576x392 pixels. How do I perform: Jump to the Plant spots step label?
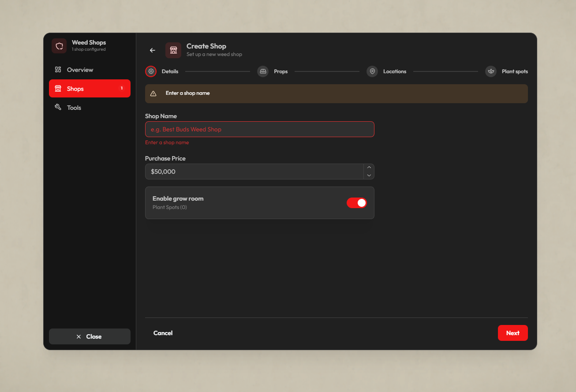[515, 71]
